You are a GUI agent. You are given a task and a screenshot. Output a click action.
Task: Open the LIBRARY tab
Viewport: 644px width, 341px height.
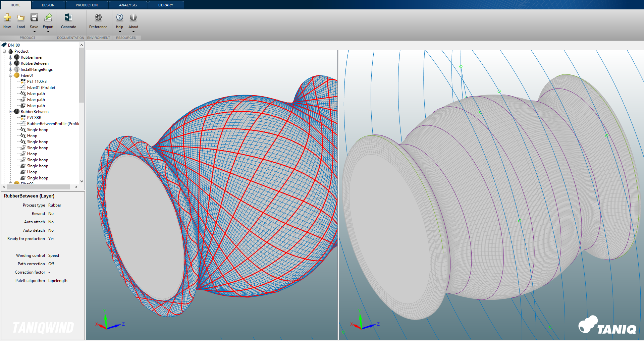166,5
